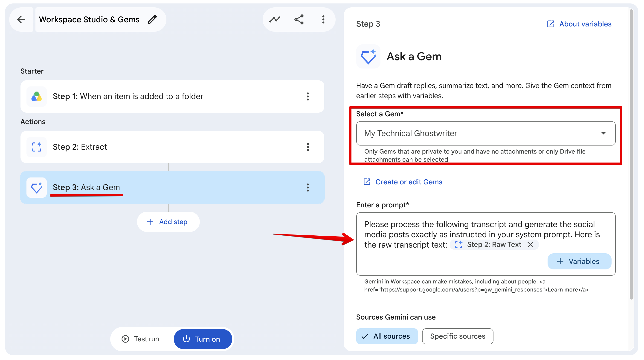
Task: Open the Create or edit Gems link
Action: coord(403,182)
